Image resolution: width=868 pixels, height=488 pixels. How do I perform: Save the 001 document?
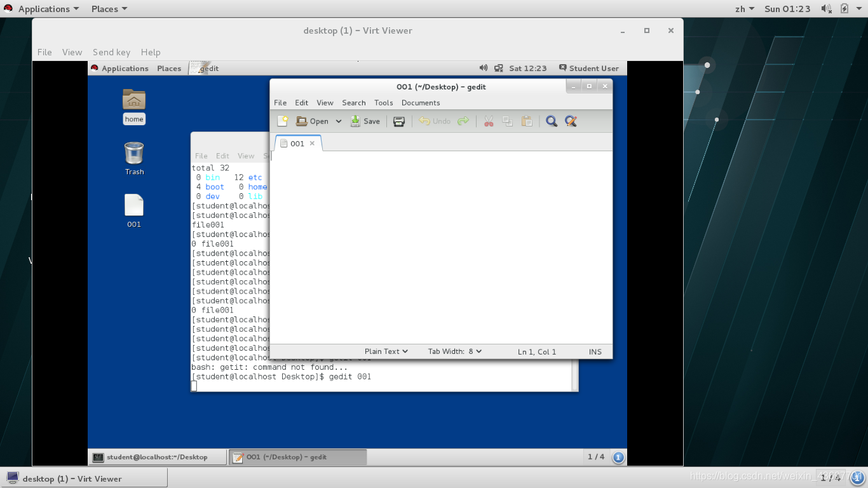(365, 121)
